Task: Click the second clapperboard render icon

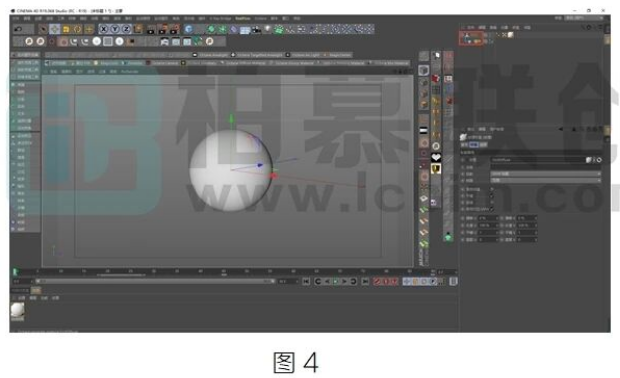Action: [163, 29]
